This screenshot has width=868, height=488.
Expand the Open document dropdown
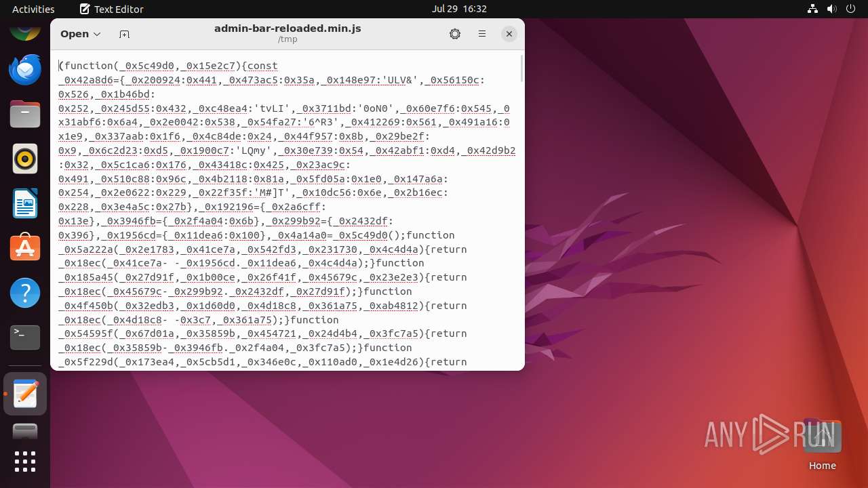pyautogui.click(x=97, y=34)
